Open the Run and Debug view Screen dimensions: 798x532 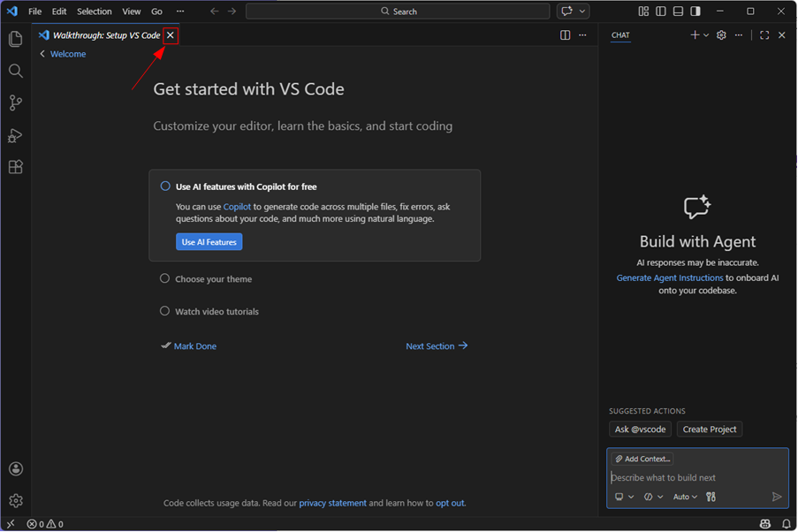pyautogui.click(x=15, y=135)
